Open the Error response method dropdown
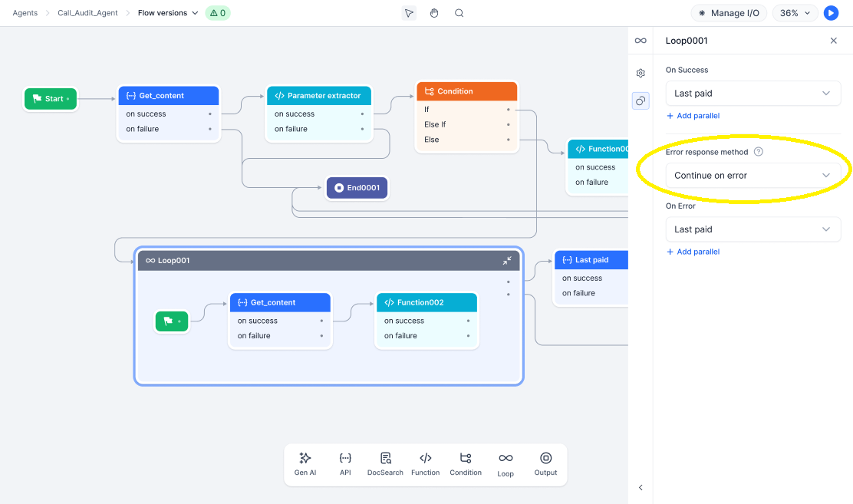Image resolution: width=853 pixels, height=504 pixels. [753, 175]
